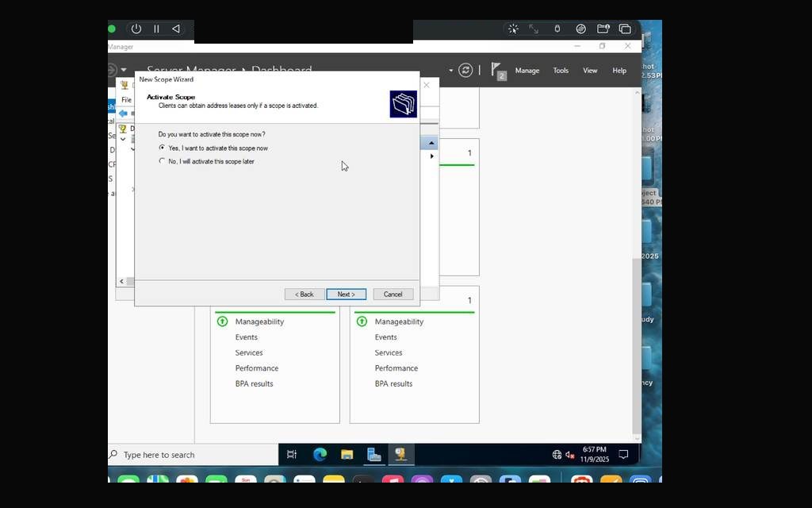Open BPA results in the right tile
812x508 pixels.
[x=393, y=383]
